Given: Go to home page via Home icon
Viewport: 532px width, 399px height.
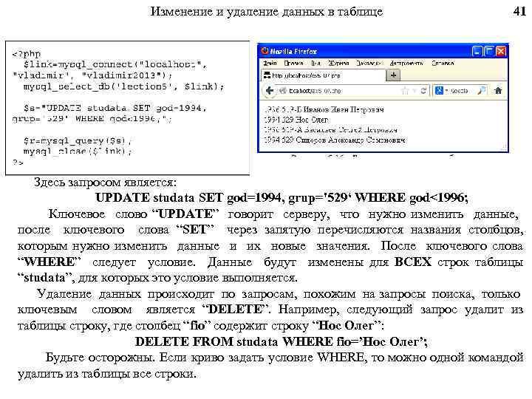Looking at the screenshot, I should coord(498,91).
